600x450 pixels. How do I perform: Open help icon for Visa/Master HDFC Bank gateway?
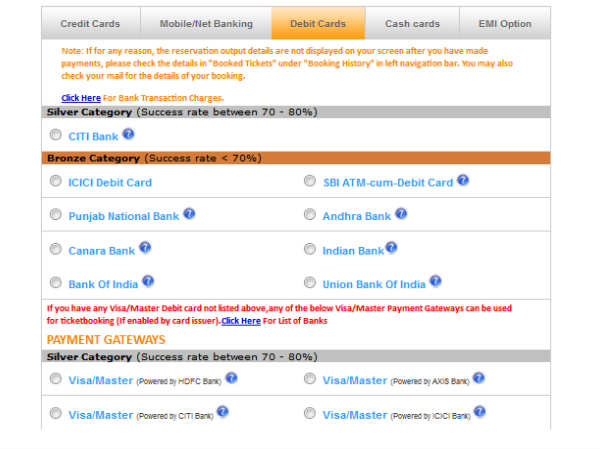231,378
